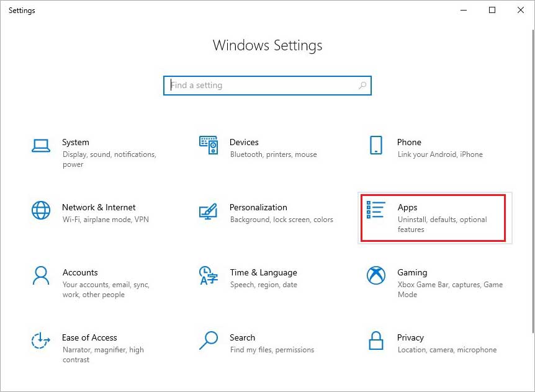Select the Accounts person icon
535x392 pixels.
pyautogui.click(x=41, y=275)
